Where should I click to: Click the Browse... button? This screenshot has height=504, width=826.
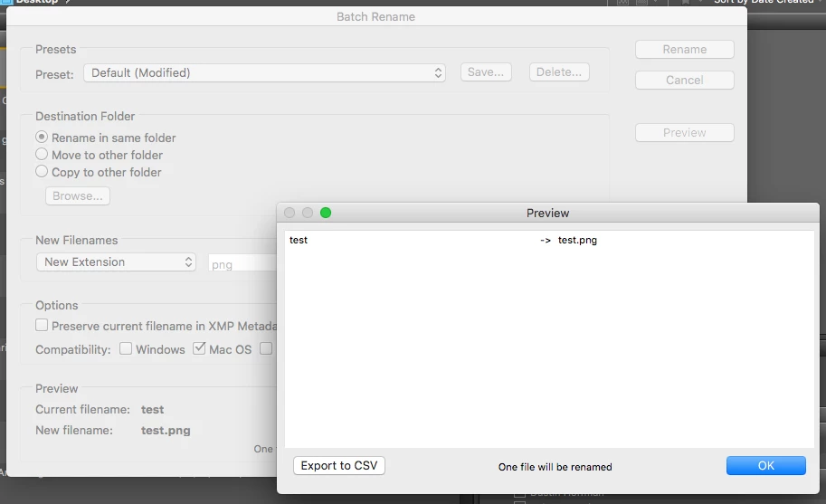tap(78, 196)
